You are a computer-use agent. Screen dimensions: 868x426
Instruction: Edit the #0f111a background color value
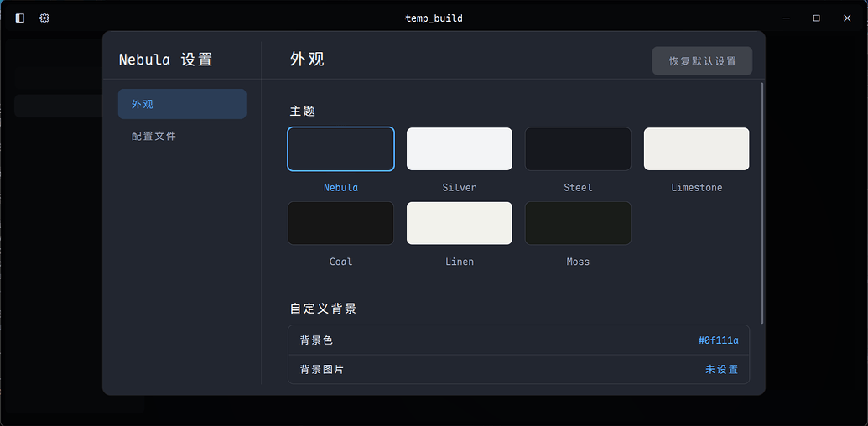click(x=719, y=340)
